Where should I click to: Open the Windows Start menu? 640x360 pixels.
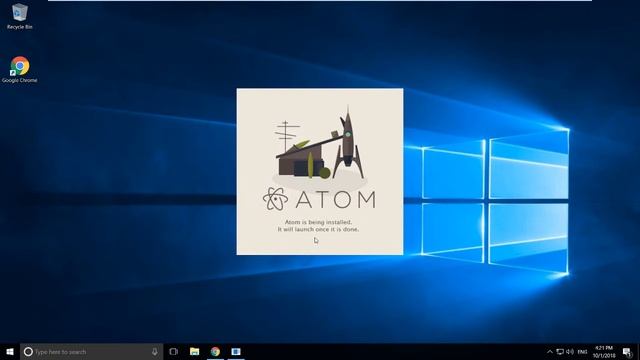click(10, 351)
